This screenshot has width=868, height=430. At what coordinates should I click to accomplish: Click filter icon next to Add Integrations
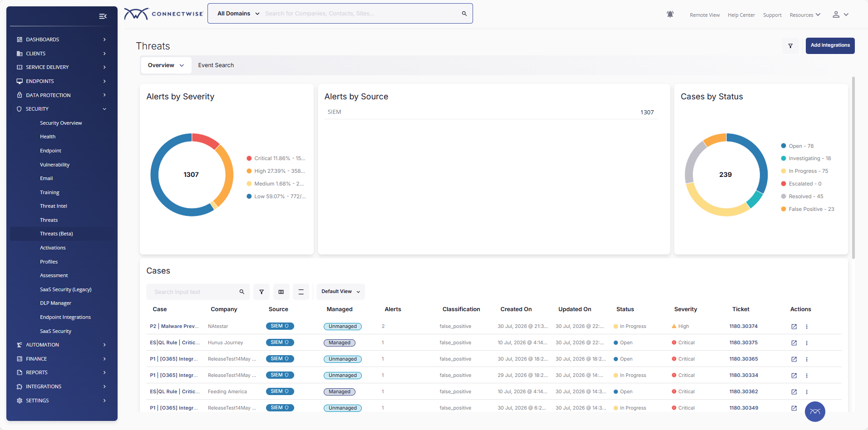[790, 46]
